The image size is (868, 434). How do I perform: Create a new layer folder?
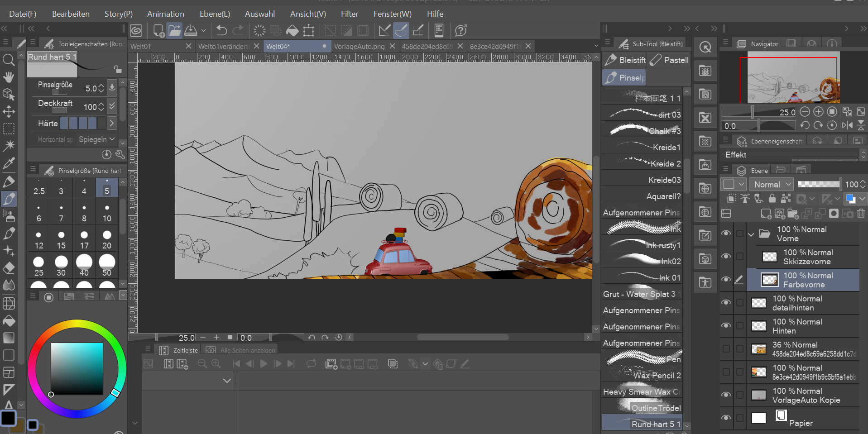[793, 214]
